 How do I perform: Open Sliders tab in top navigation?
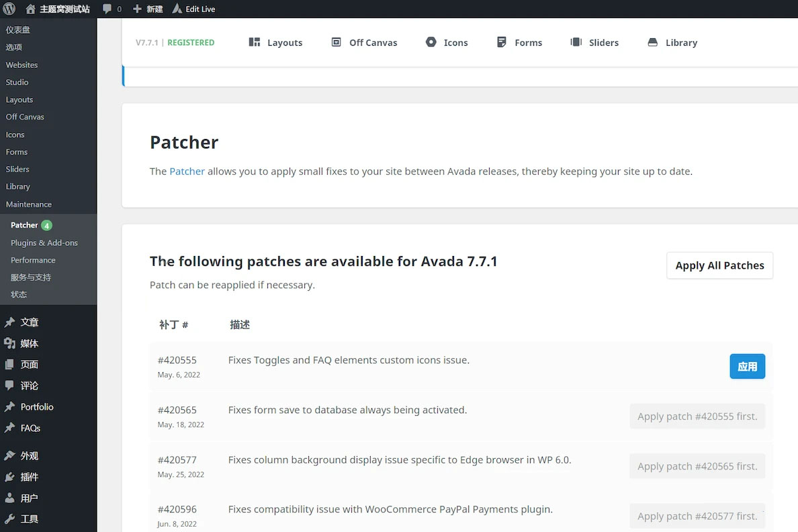click(595, 42)
